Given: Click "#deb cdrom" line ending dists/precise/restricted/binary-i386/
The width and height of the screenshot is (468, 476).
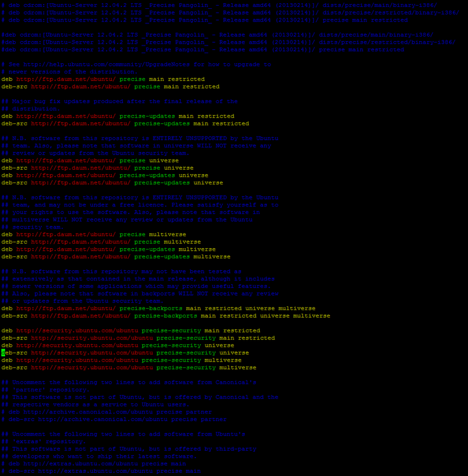Looking at the screenshot, I should tap(229, 42).
